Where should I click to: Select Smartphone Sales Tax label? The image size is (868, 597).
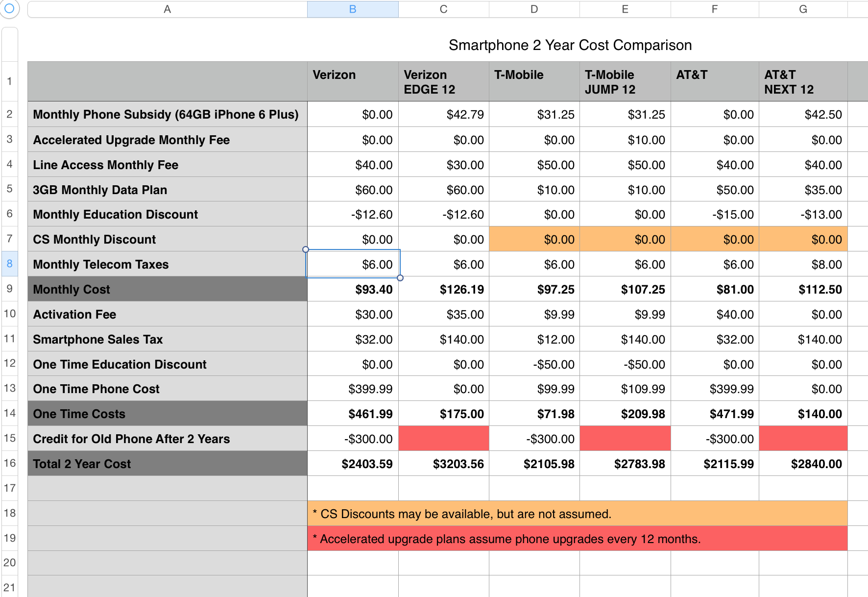coord(168,339)
